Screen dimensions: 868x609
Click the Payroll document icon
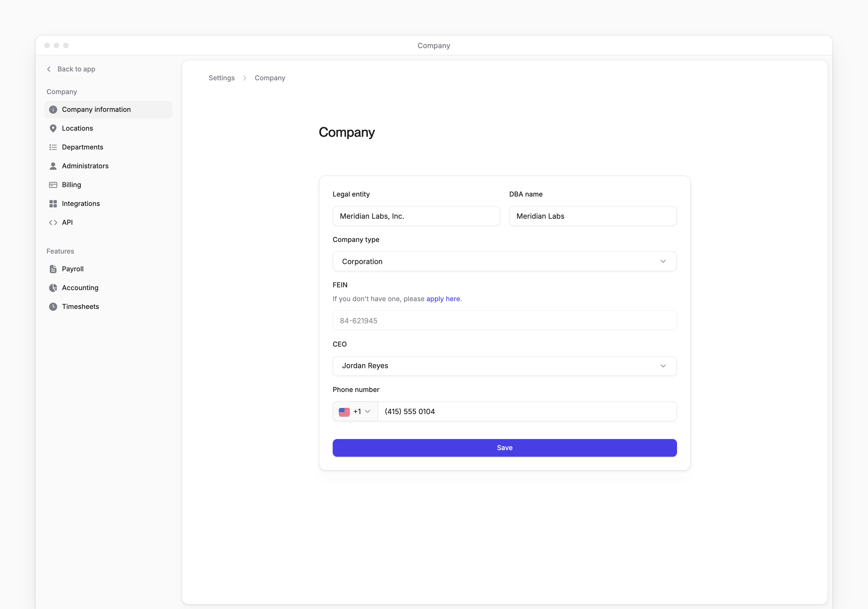tap(53, 269)
